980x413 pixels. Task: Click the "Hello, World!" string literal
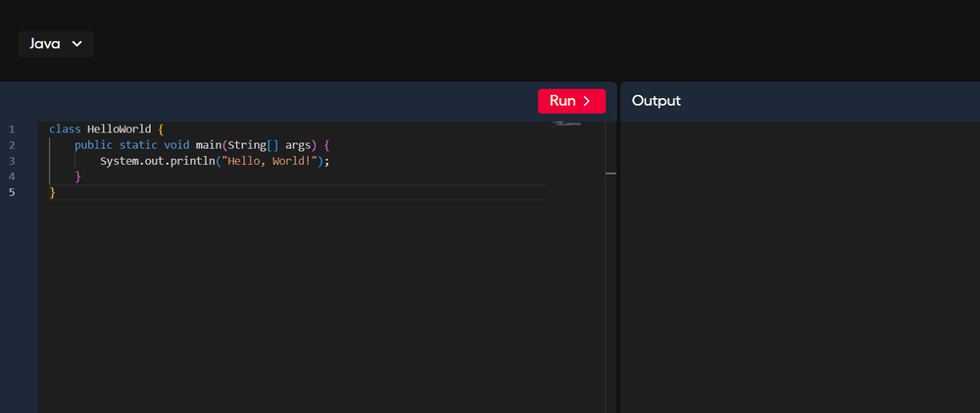pyautogui.click(x=266, y=161)
